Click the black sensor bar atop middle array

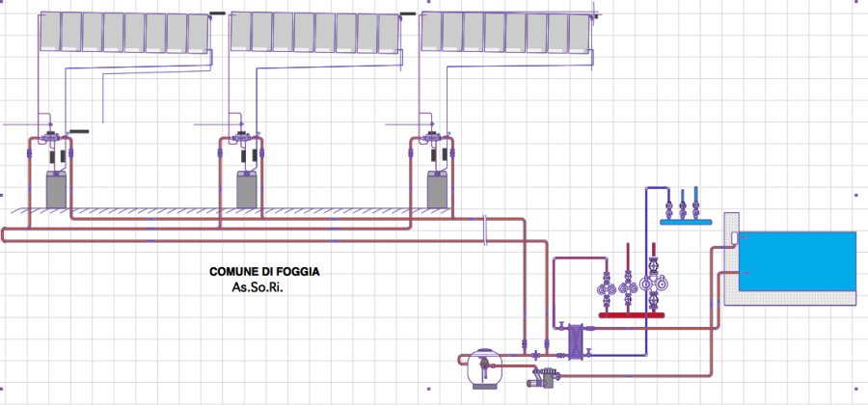click(407, 13)
